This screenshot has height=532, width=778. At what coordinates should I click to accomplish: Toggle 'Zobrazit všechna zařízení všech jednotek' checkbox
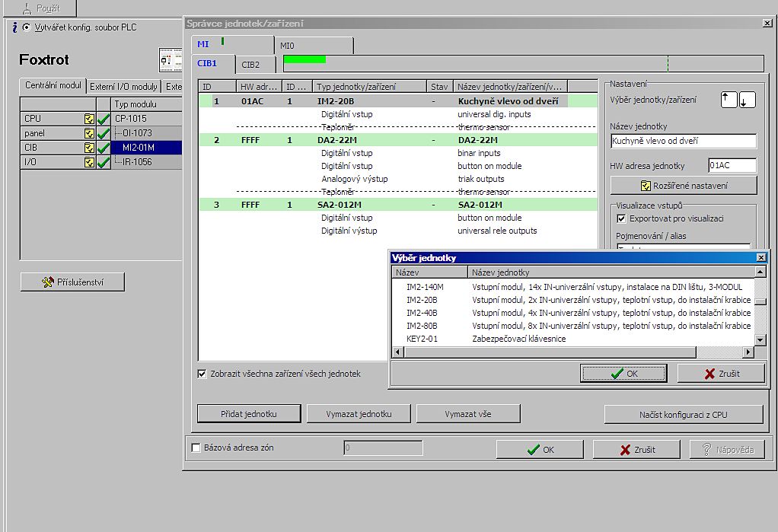pos(202,374)
